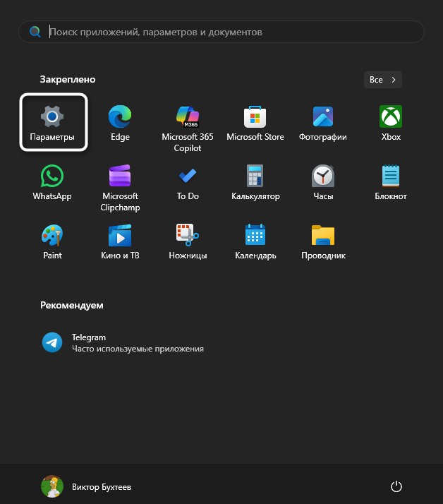The width and height of the screenshot is (443, 504).
Task: Launch Microsoft Edge browser
Action: pos(120,123)
